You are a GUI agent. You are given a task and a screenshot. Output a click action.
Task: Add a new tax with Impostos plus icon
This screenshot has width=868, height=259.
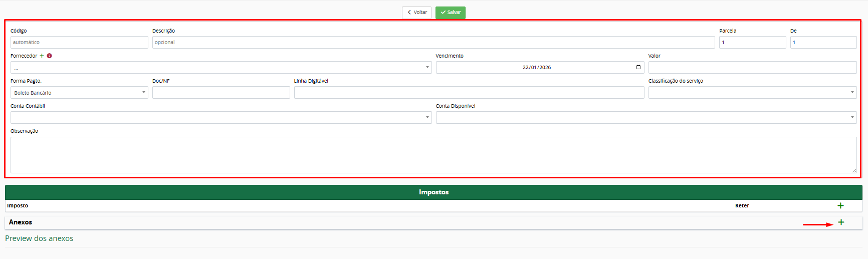pyautogui.click(x=840, y=205)
